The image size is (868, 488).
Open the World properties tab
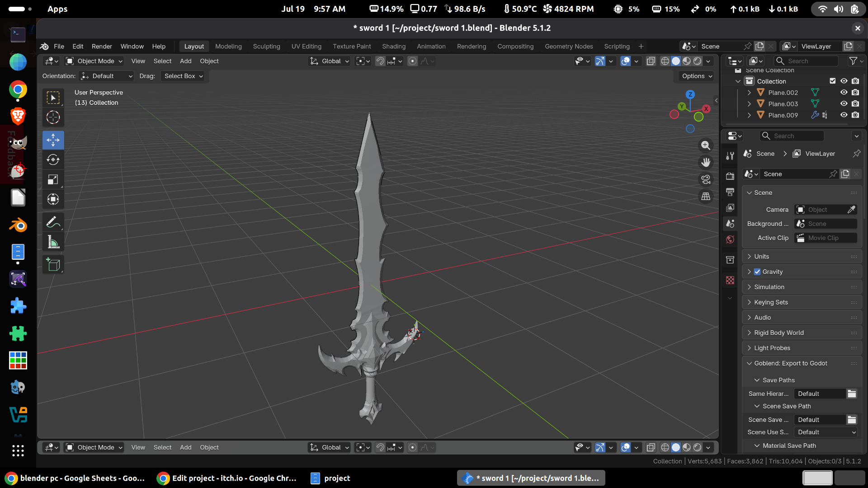pyautogui.click(x=730, y=239)
